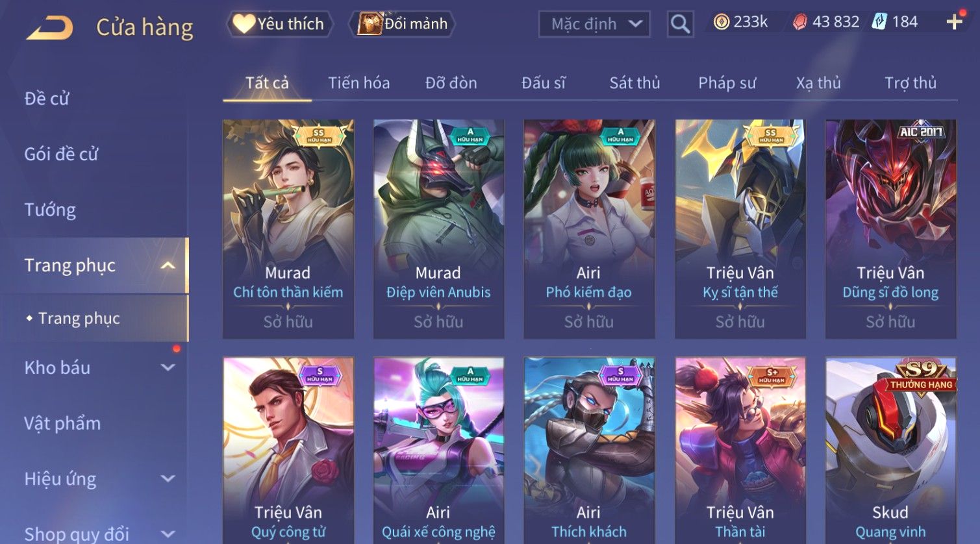Viewport: 980px width, 544px height.
Task: Open the Mặc định sort dropdown
Action: (594, 24)
